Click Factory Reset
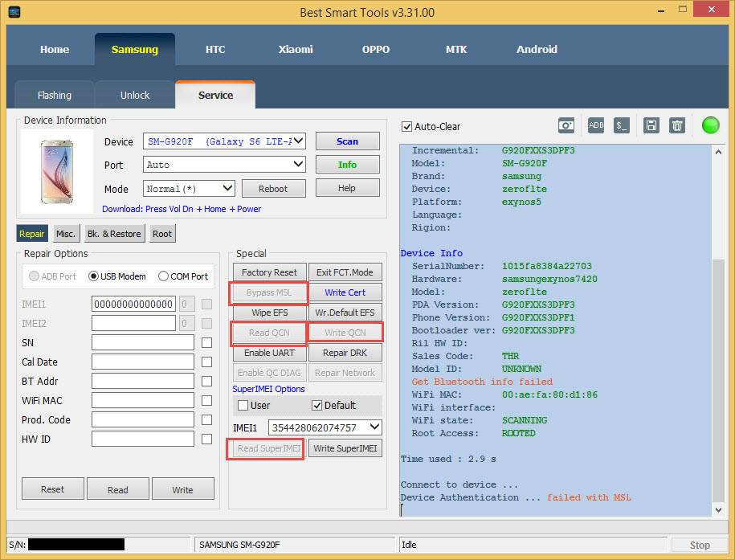The image size is (735, 560). coord(270,272)
